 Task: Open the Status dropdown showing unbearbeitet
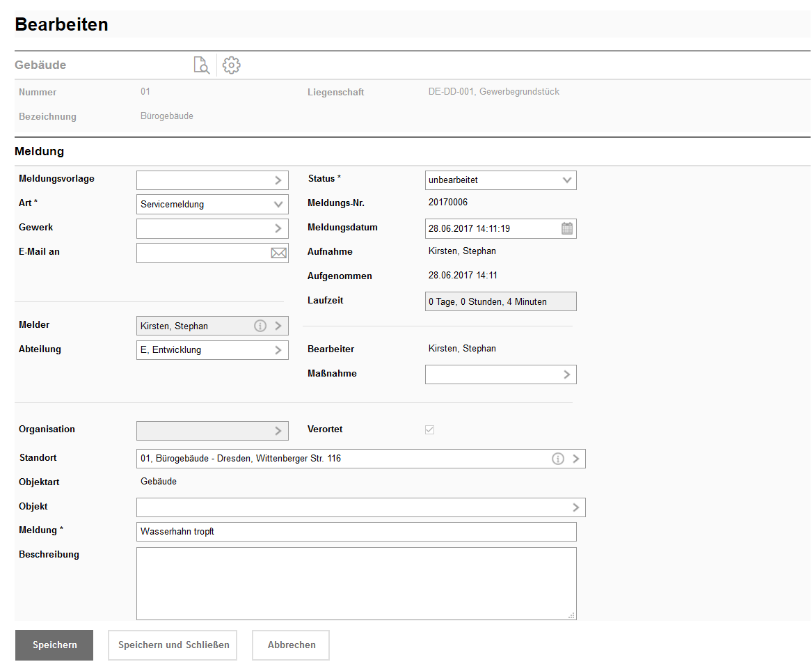(x=567, y=180)
